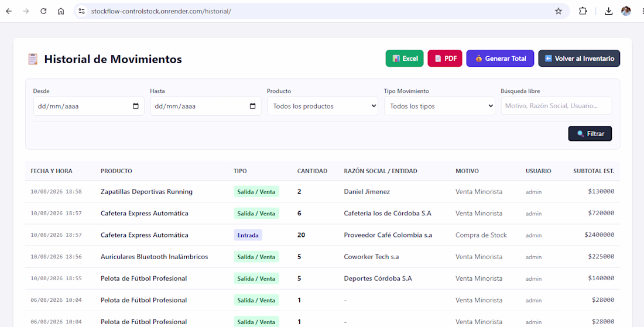Click the Salida / Venta badge for Zapatillas
The image size is (644, 327).
point(256,192)
